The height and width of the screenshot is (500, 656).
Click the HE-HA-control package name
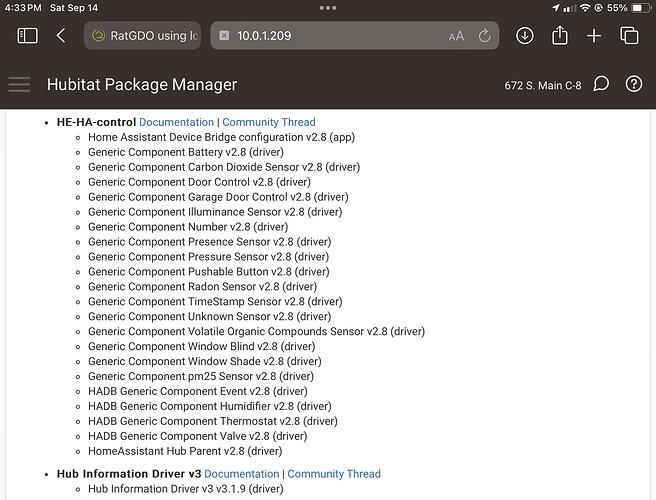click(96, 122)
